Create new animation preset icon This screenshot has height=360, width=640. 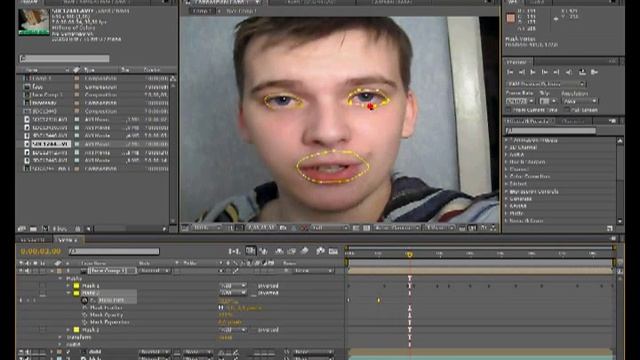point(609,228)
